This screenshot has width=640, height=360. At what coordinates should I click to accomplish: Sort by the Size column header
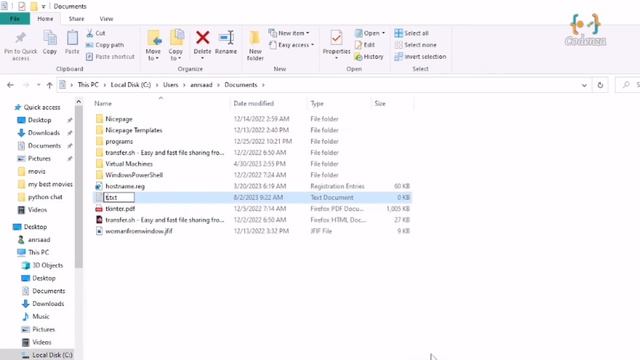[380, 104]
